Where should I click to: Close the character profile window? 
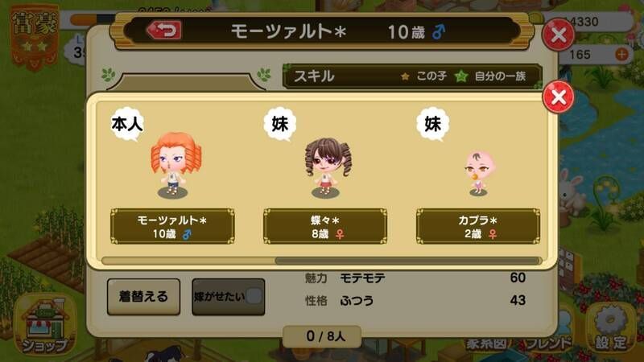pyautogui.click(x=558, y=35)
